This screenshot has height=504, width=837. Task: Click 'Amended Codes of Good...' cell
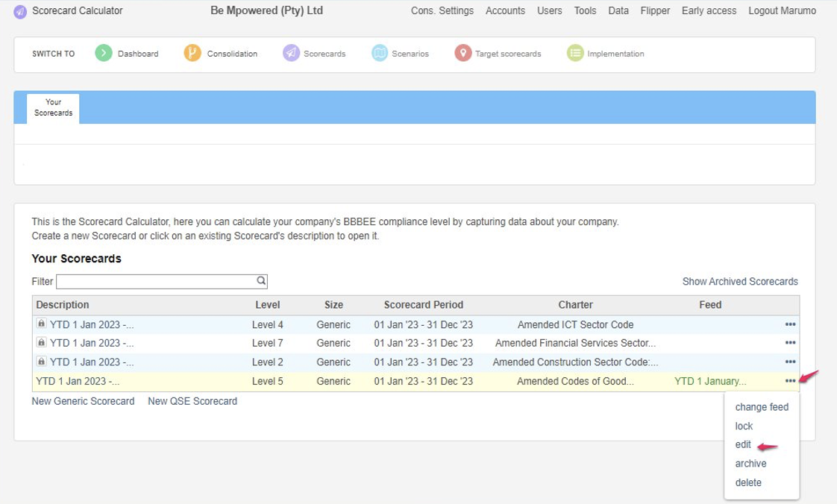tap(575, 381)
